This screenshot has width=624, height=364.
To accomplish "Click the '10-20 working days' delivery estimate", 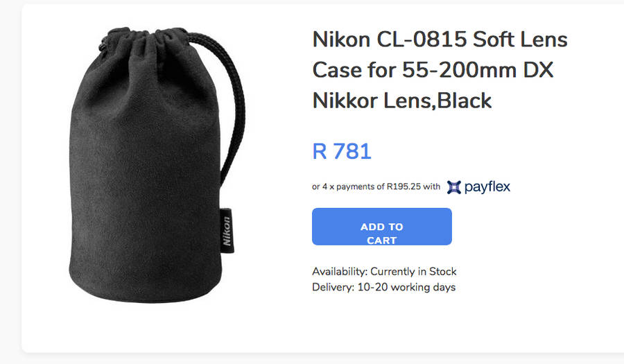I will pyautogui.click(x=406, y=287).
